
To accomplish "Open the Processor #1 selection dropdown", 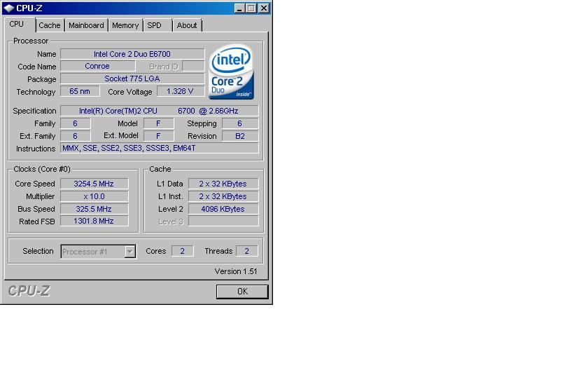I will point(98,252).
